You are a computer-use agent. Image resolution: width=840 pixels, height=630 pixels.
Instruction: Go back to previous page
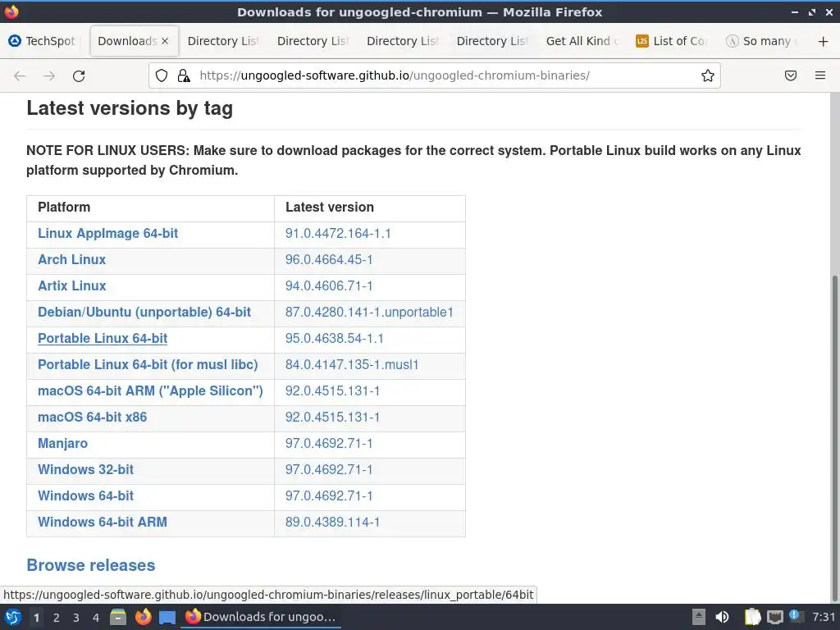20,76
